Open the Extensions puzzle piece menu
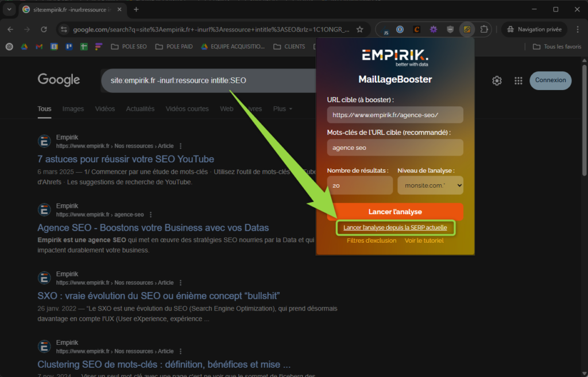The width and height of the screenshot is (588, 377). tap(483, 29)
